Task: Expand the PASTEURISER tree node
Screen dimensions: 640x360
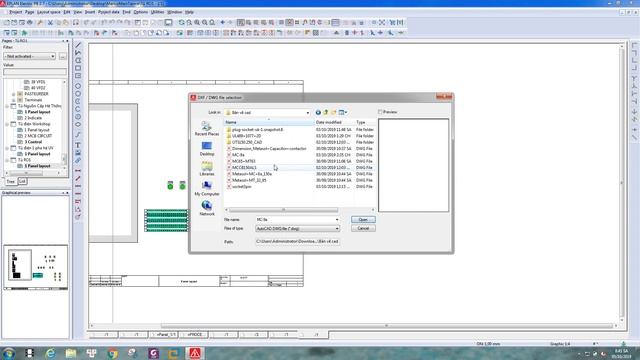Action: [13, 94]
